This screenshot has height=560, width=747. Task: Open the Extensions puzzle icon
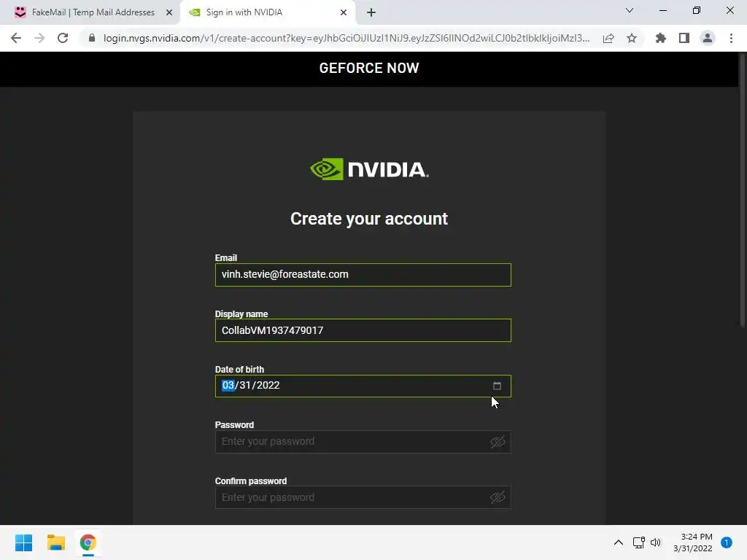coord(661,38)
